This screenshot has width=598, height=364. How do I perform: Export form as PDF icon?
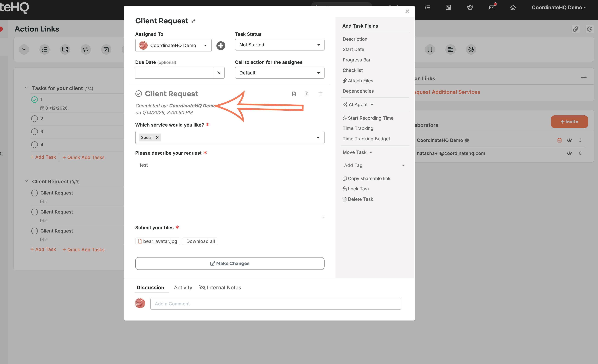(x=306, y=94)
